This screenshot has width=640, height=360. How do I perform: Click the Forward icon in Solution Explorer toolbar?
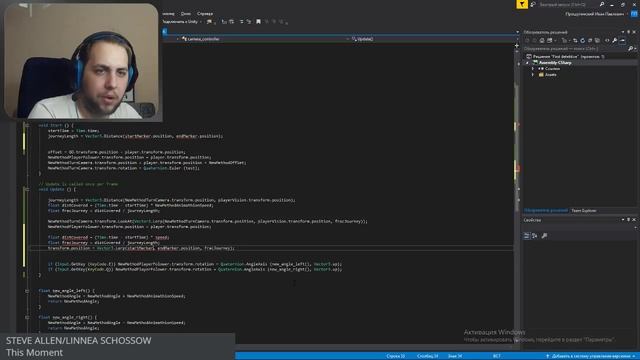[x=534, y=40]
